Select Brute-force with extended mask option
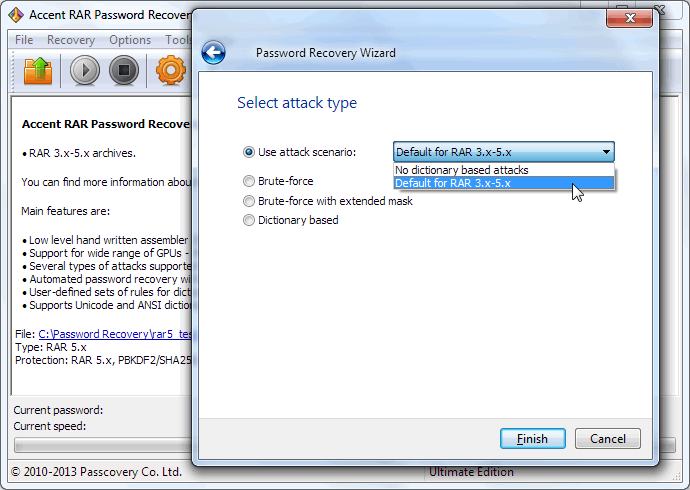The height and width of the screenshot is (490, 690). point(249,201)
